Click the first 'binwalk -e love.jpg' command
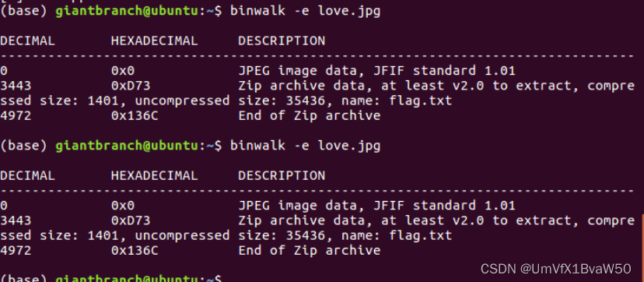This screenshot has width=644, height=282. (x=305, y=11)
